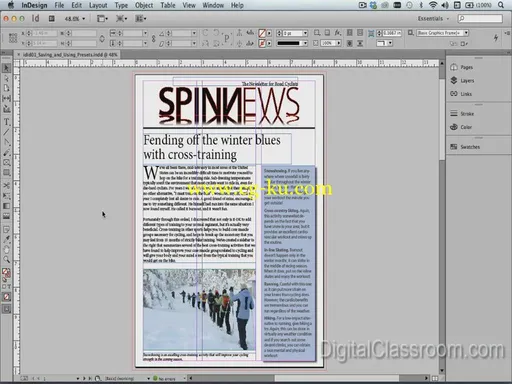The image size is (512, 384).
Task: Open the Layout menu
Action: 98,5
